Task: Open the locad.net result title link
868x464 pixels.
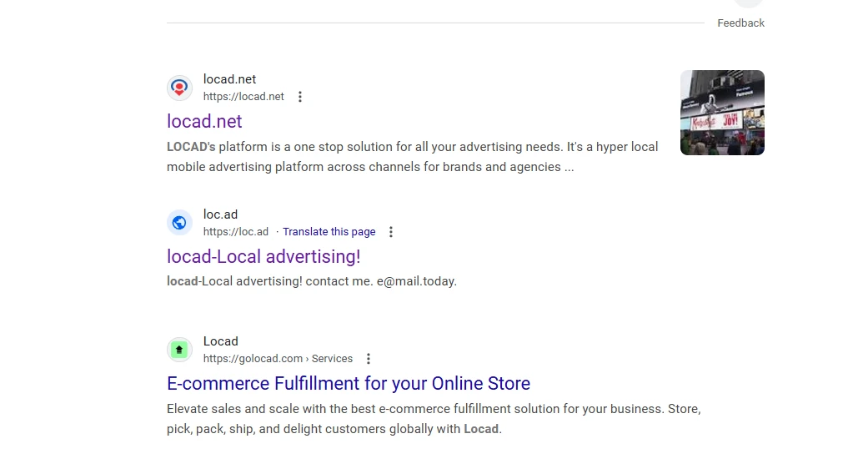Action: click(x=204, y=121)
